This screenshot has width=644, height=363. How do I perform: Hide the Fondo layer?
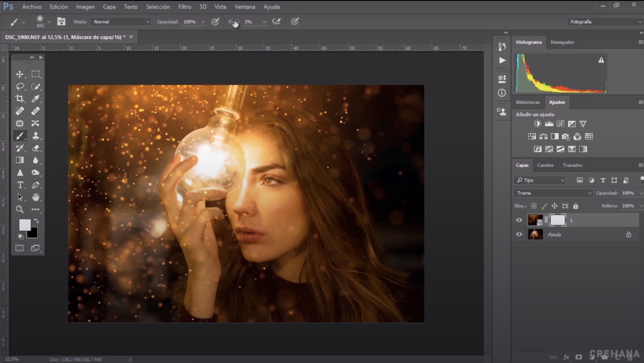(x=519, y=234)
